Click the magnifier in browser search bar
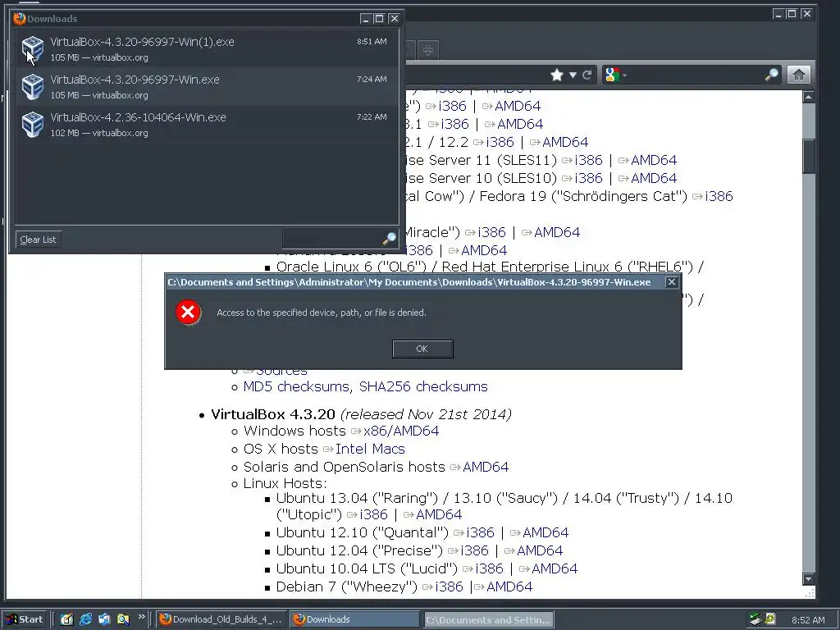This screenshot has height=630, width=840. point(771,75)
